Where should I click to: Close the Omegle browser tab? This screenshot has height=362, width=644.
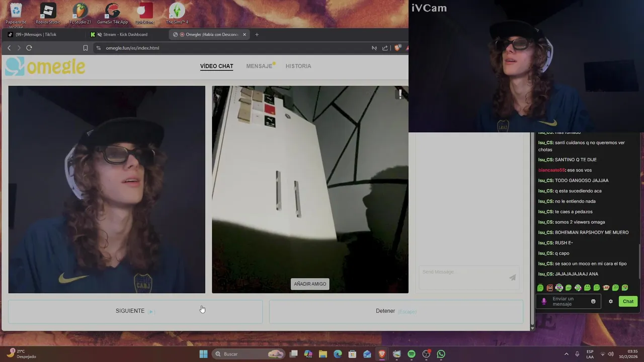(x=245, y=35)
